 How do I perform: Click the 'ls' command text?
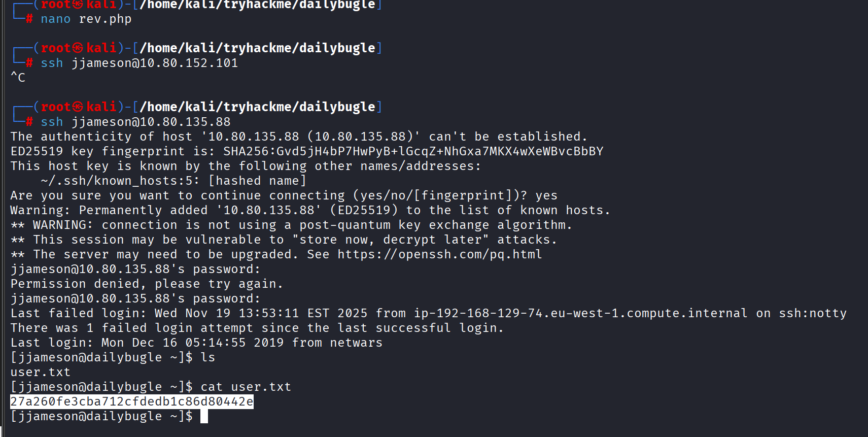[208, 357]
